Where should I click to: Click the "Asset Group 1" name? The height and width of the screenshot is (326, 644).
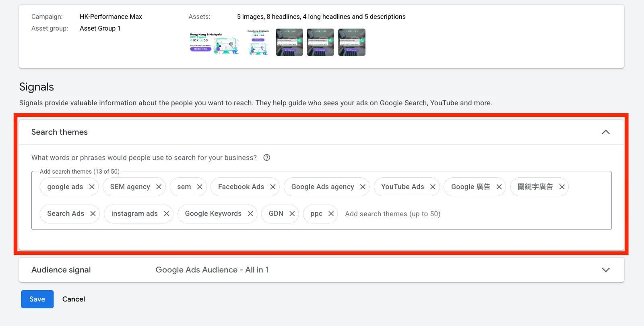[100, 29]
